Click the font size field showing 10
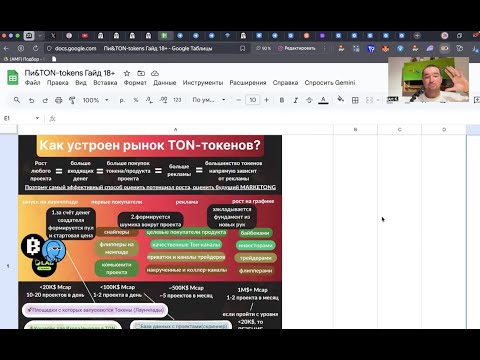This screenshot has height=360, width=480. pyautogui.click(x=253, y=100)
